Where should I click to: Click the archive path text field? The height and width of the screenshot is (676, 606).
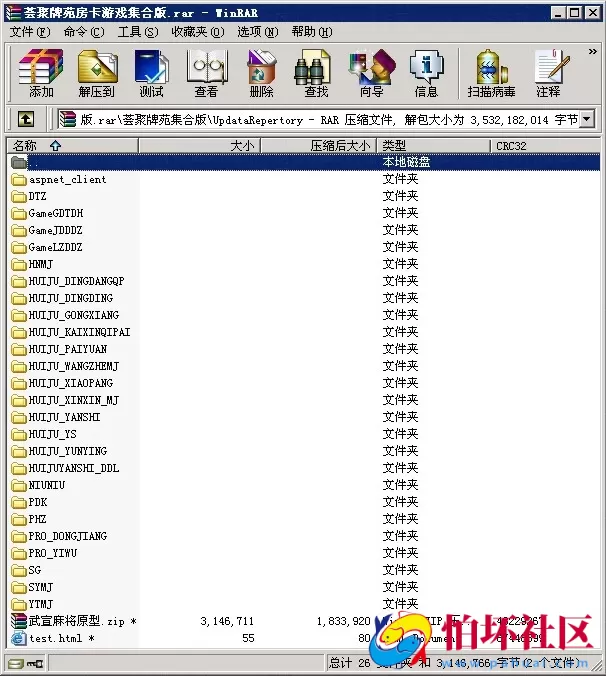point(319,119)
